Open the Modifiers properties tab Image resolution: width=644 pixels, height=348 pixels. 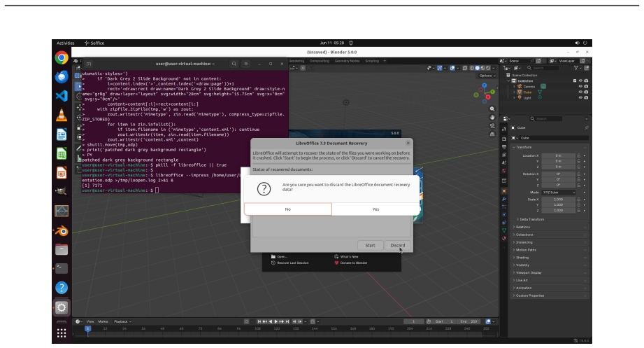tap(504, 199)
